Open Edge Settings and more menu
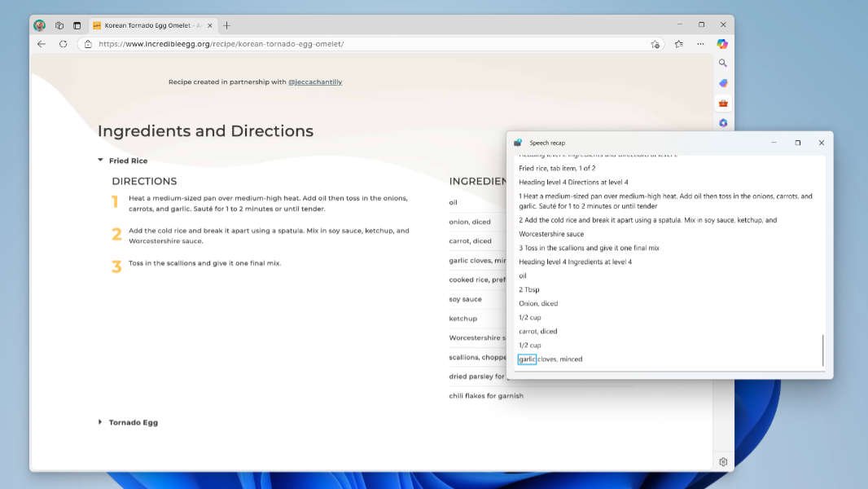Image resolution: width=868 pixels, height=489 pixels. coord(700,44)
